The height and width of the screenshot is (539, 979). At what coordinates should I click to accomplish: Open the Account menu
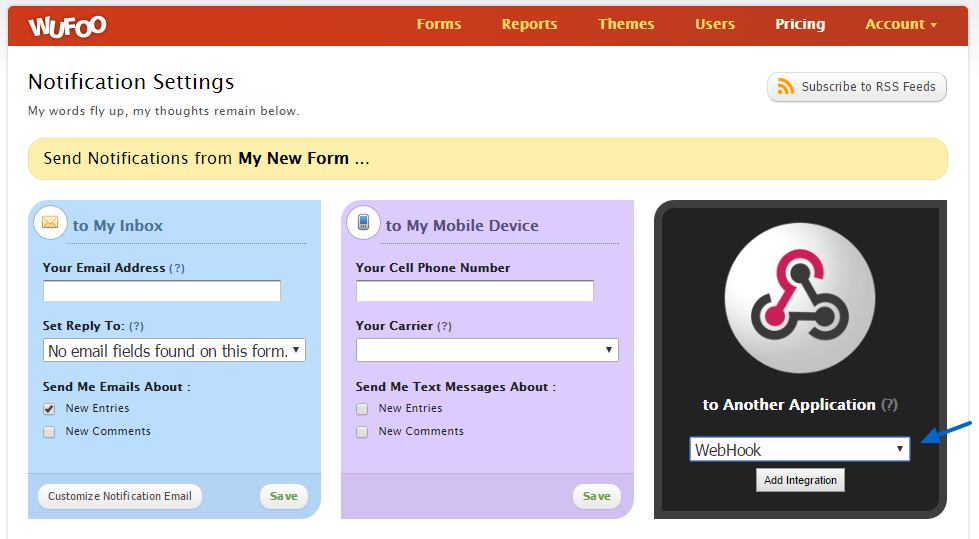click(900, 24)
